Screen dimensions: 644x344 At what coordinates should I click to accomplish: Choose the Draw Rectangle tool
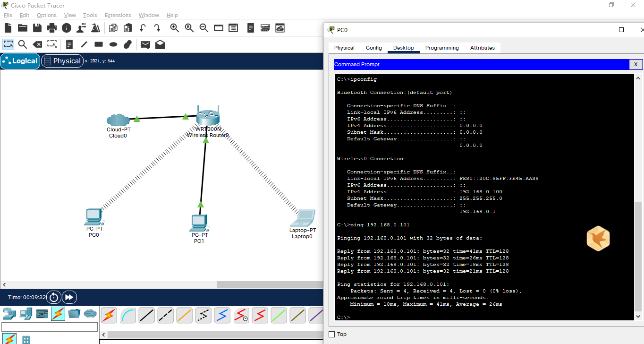click(x=99, y=44)
